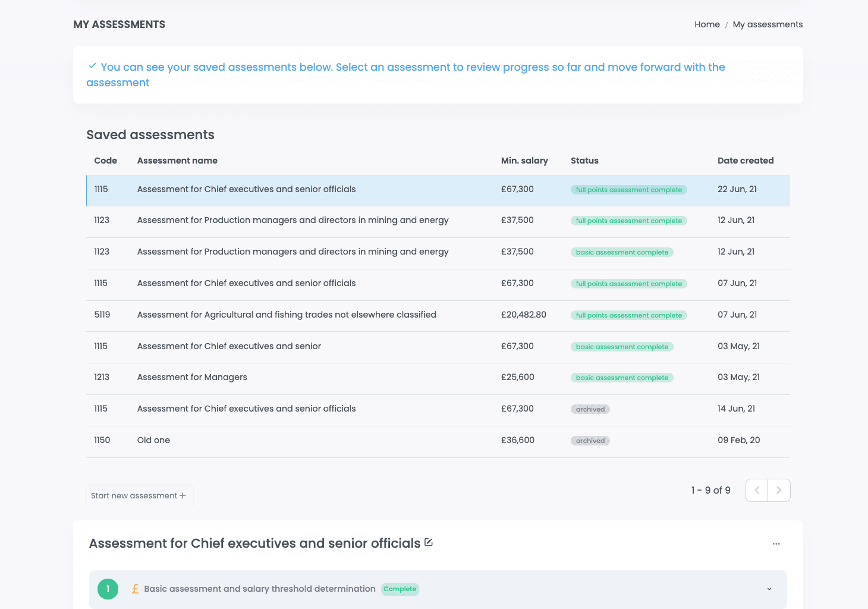Viewport: 868px width, 609px height.
Task: Click the £25,600 salary value
Action: pos(518,377)
